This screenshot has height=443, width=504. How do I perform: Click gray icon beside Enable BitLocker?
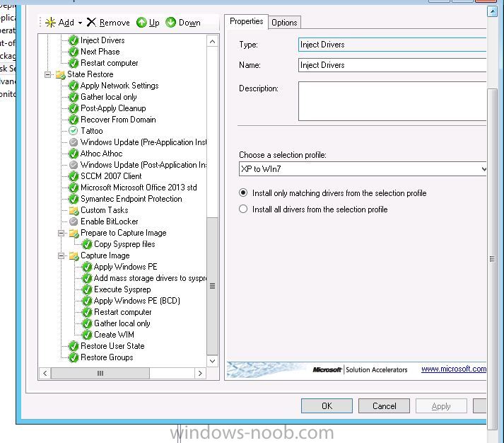tap(74, 221)
